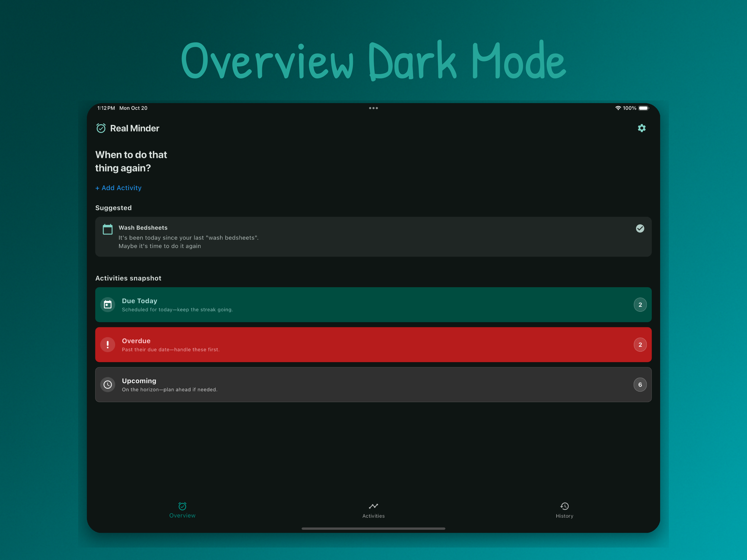Click the calendar icon on Wash Bedsheets suggestion
The width and height of the screenshot is (747, 560).
(107, 229)
